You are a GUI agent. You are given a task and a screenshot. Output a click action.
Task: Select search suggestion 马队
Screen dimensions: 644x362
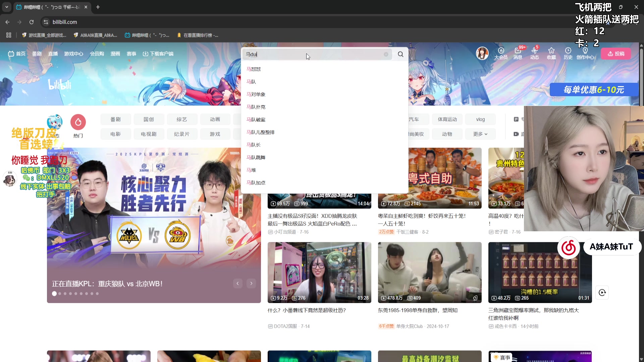tap(325, 82)
